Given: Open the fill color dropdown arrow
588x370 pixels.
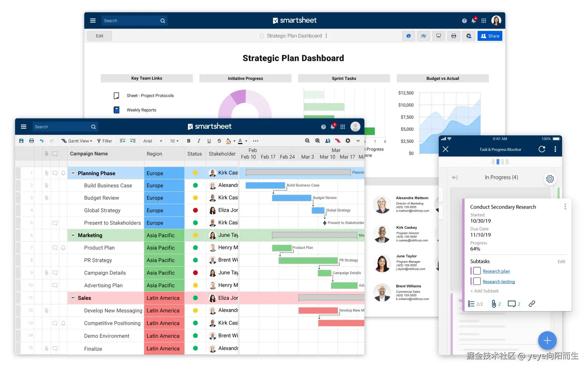Looking at the screenshot, I should click(234, 141).
